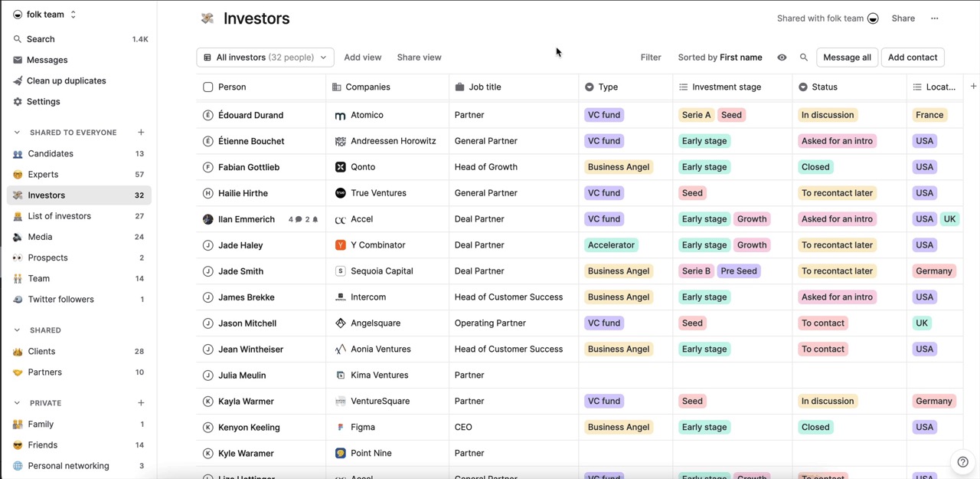Select Jade Haley row avatar checkbox
980x479 pixels.
click(x=207, y=245)
